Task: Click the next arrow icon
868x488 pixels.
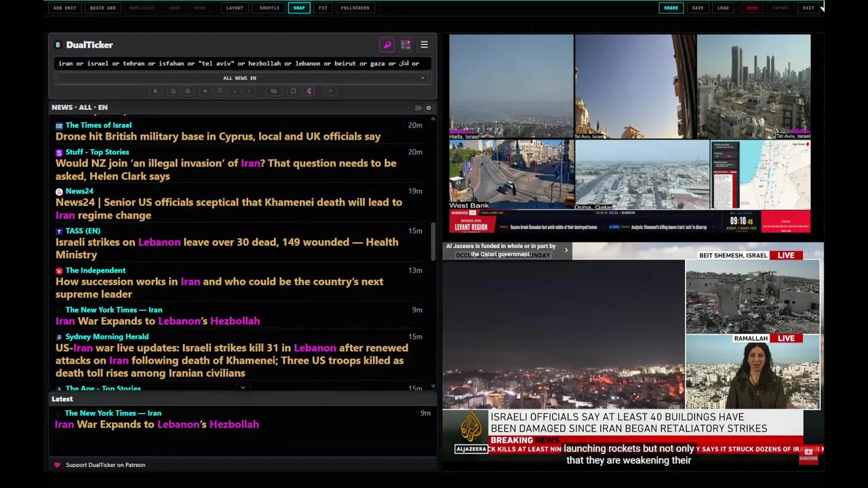Action: tap(250, 91)
